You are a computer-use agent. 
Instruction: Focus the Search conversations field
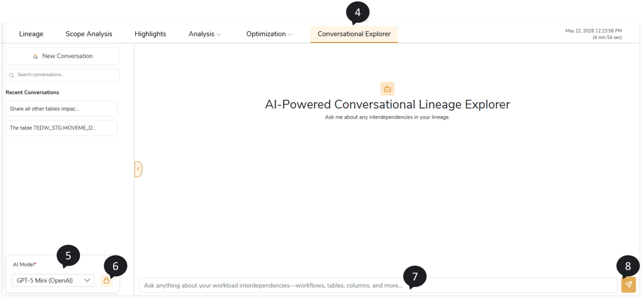coord(62,75)
